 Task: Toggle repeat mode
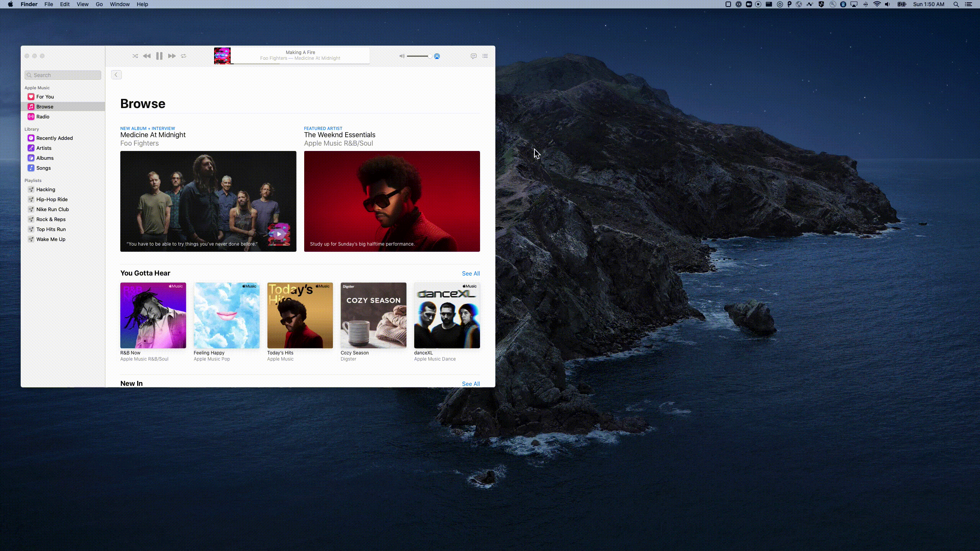(x=184, y=56)
